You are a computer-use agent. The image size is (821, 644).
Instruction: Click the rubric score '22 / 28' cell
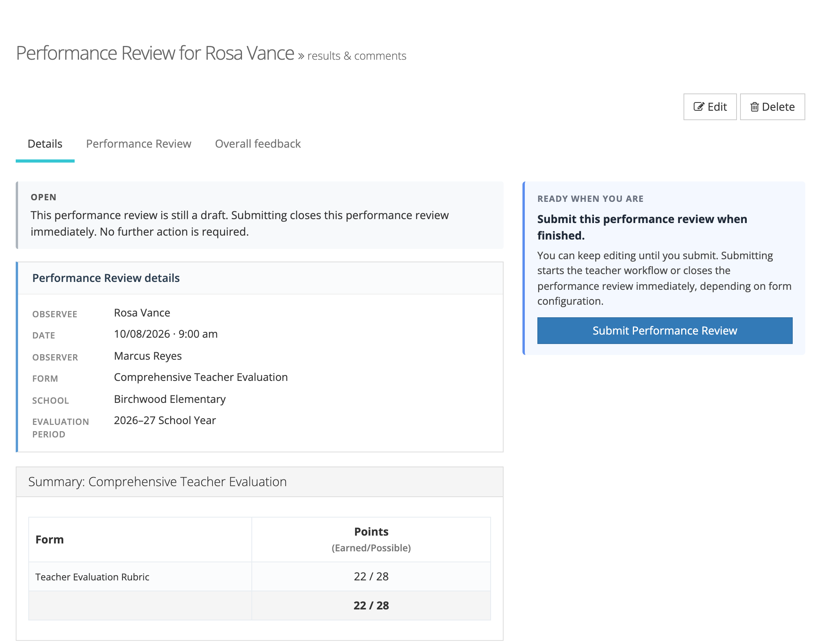tap(371, 576)
